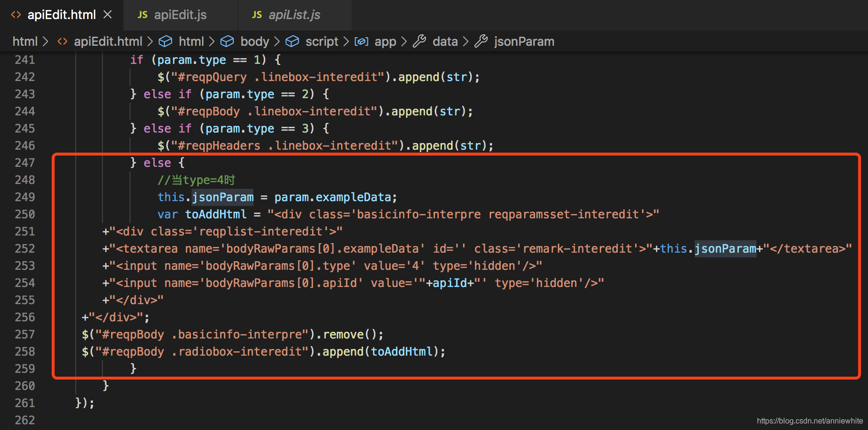Screen dimensions: 868x430
Task: Click the //当type=4时 comment
Action: [196, 180]
